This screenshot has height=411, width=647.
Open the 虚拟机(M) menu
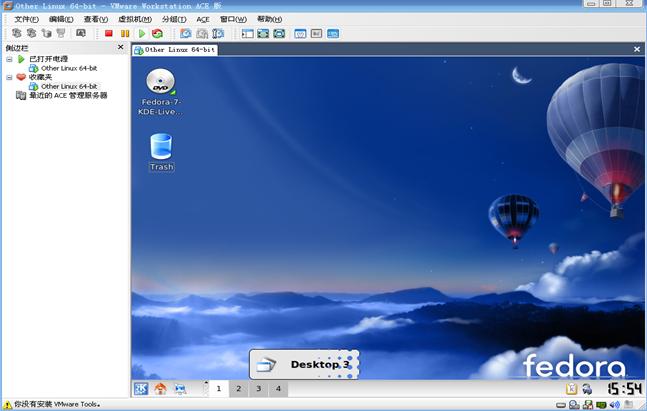coord(135,19)
